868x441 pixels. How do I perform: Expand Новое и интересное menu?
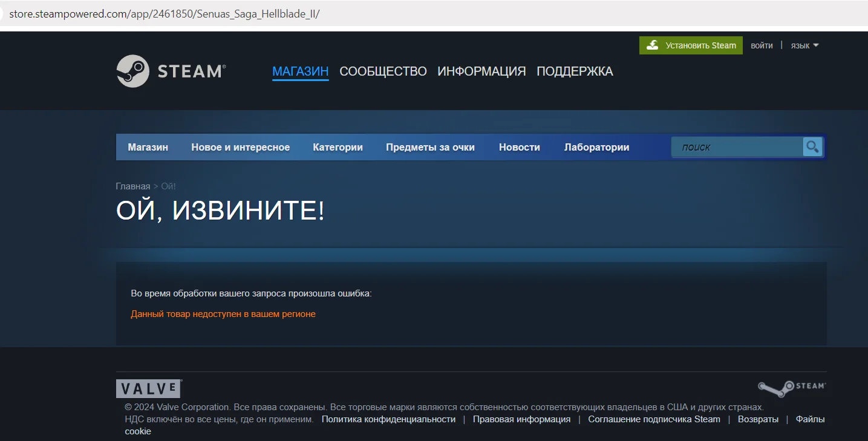coord(241,147)
